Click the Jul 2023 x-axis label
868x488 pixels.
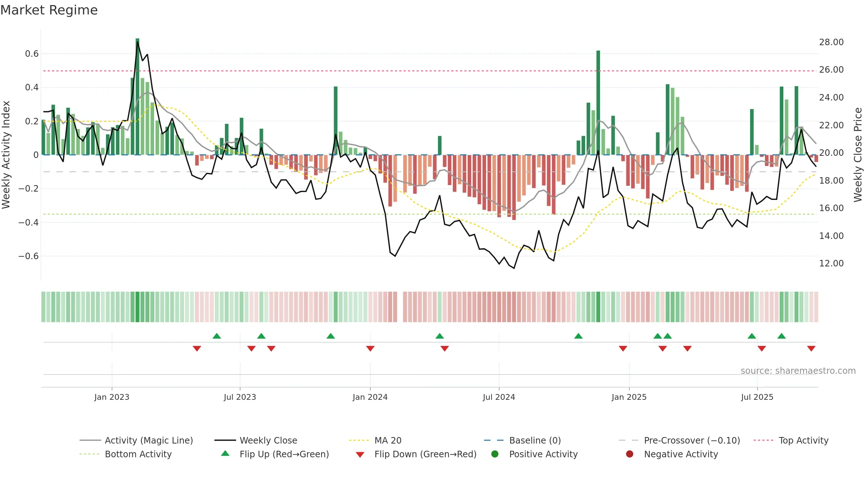tap(240, 397)
